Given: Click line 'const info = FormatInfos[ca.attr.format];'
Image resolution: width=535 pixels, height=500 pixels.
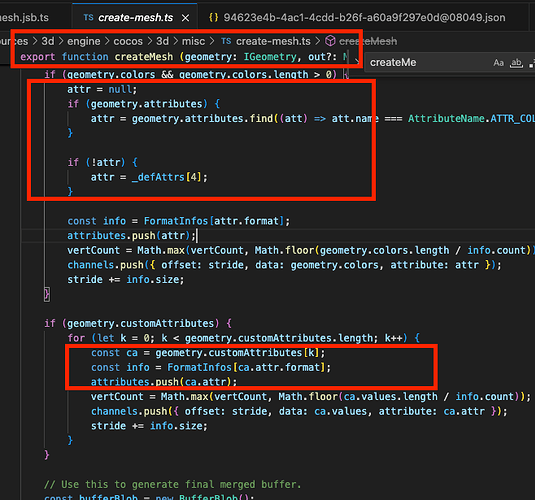Looking at the screenshot, I should coord(211,367).
